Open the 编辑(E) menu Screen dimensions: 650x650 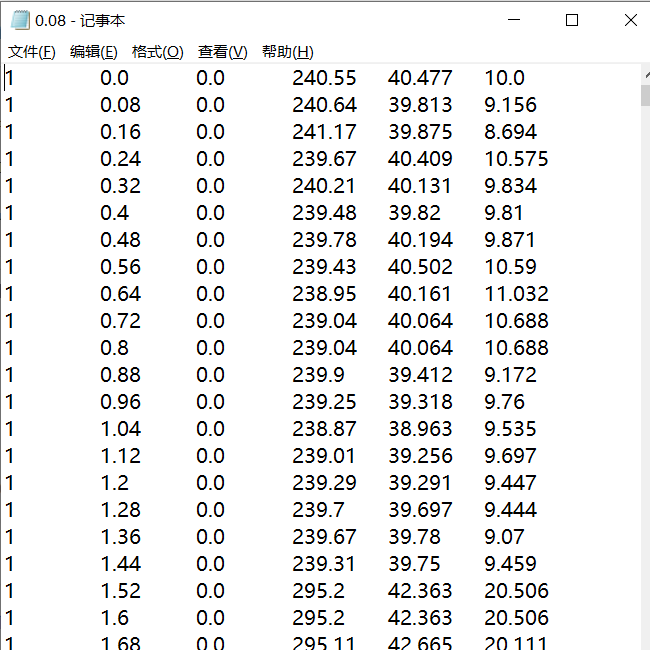pos(94,52)
